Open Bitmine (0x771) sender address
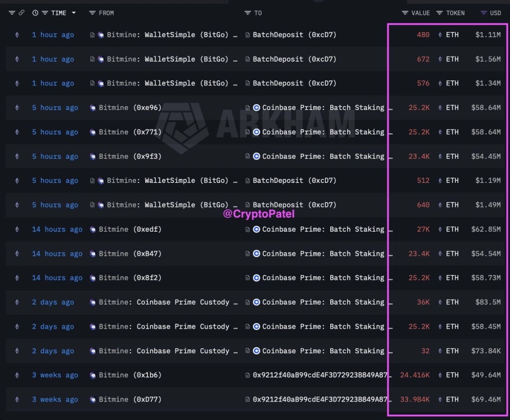Screen dimensions: 510x420 (130, 132)
